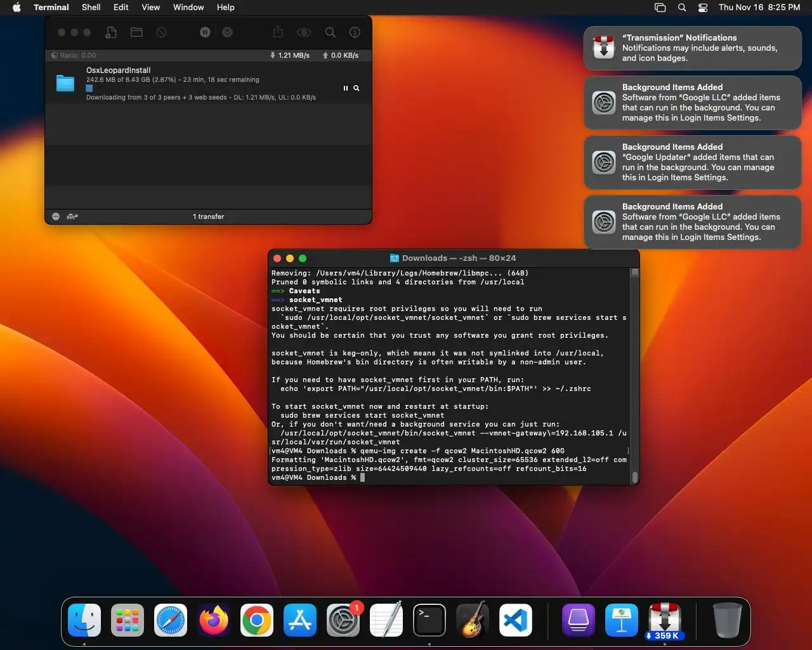Open Launchpad from the Dock
The height and width of the screenshot is (650, 812).
point(128,620)
